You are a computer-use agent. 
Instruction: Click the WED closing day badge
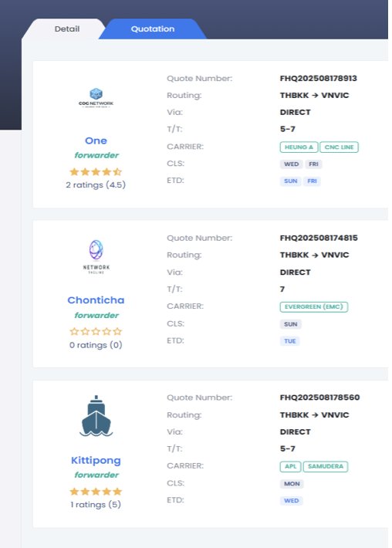292,164
